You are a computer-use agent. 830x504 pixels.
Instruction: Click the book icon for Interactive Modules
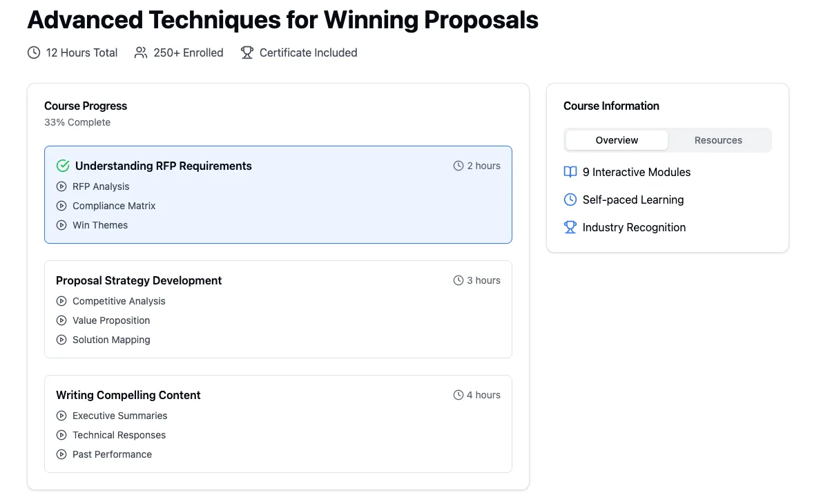click(570, 172)
